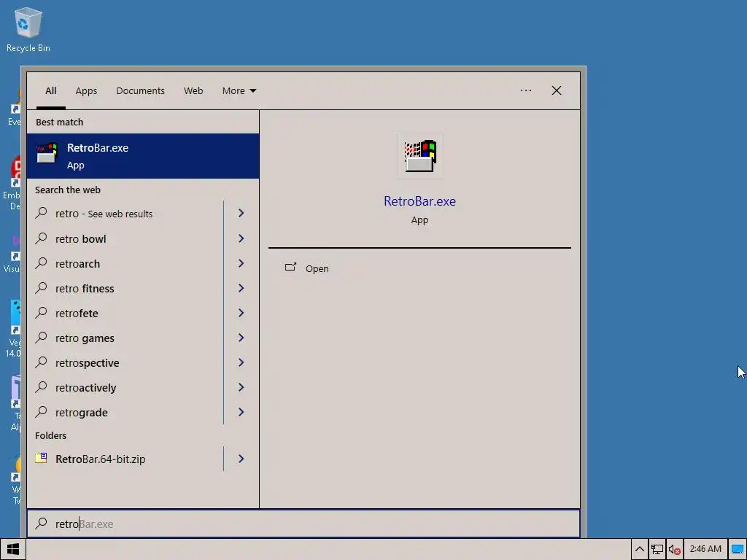The width and height of the screenshot is (747, 560).
Task: Open the Windows Start button
Action: pos(13,549)
